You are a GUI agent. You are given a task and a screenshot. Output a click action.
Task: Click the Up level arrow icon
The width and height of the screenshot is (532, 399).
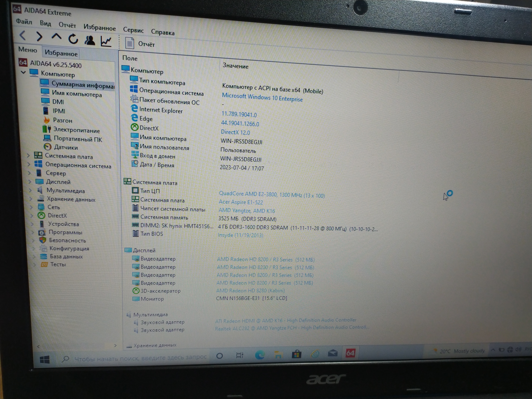[56, 37]
